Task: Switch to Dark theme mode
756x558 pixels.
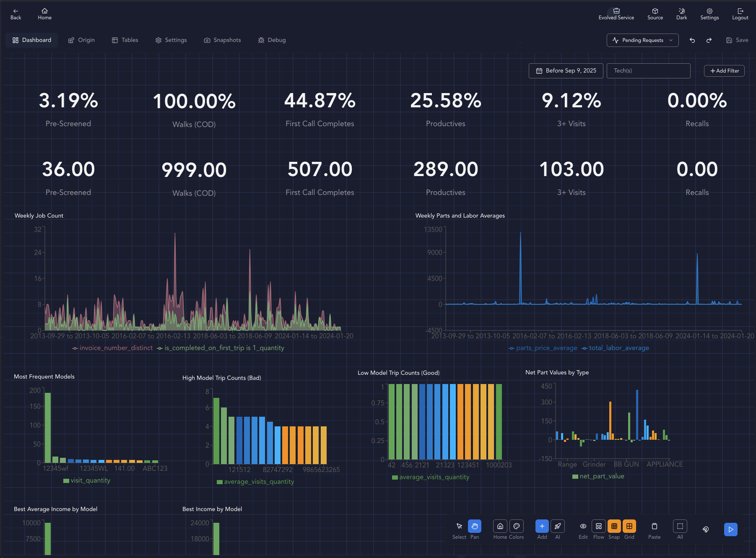Action: coord(681,14)
